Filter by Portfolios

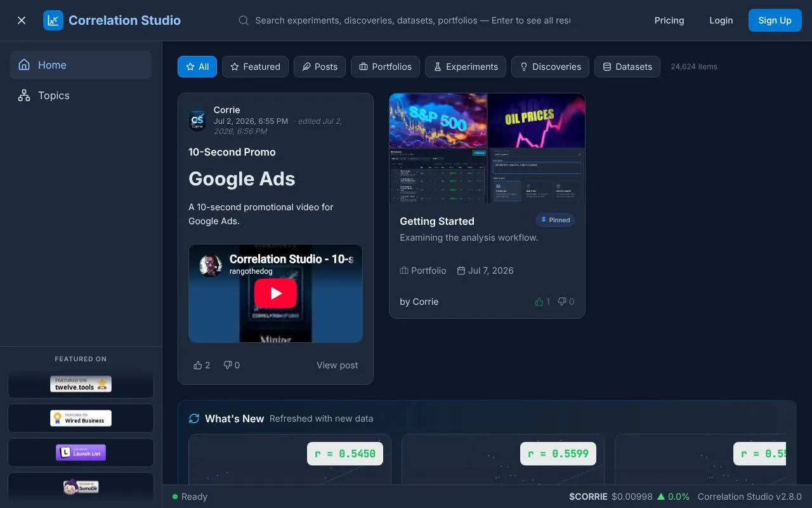[x=386, y=67]
